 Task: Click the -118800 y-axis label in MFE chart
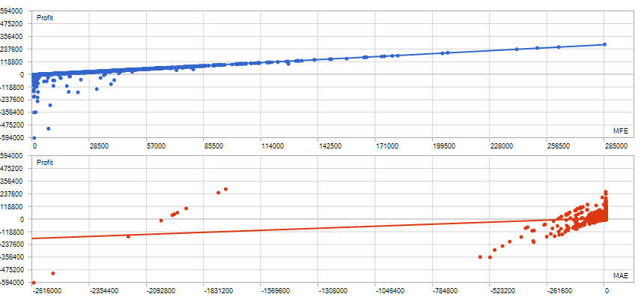tap(12, 87)
